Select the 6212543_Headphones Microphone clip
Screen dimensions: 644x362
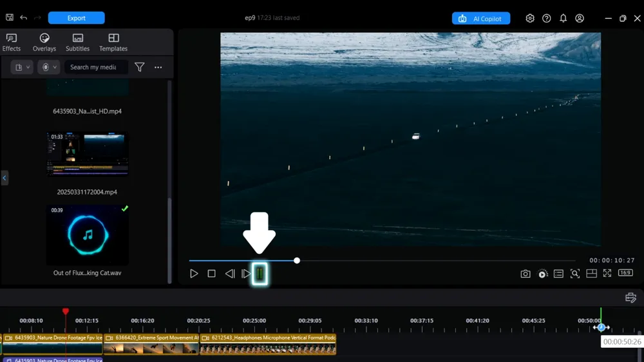click(268, 344)
